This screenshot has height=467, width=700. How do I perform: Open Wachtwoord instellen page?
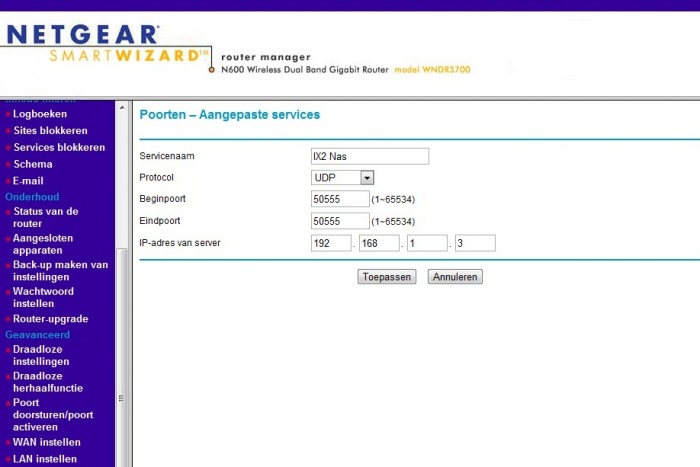coord(43,297)
